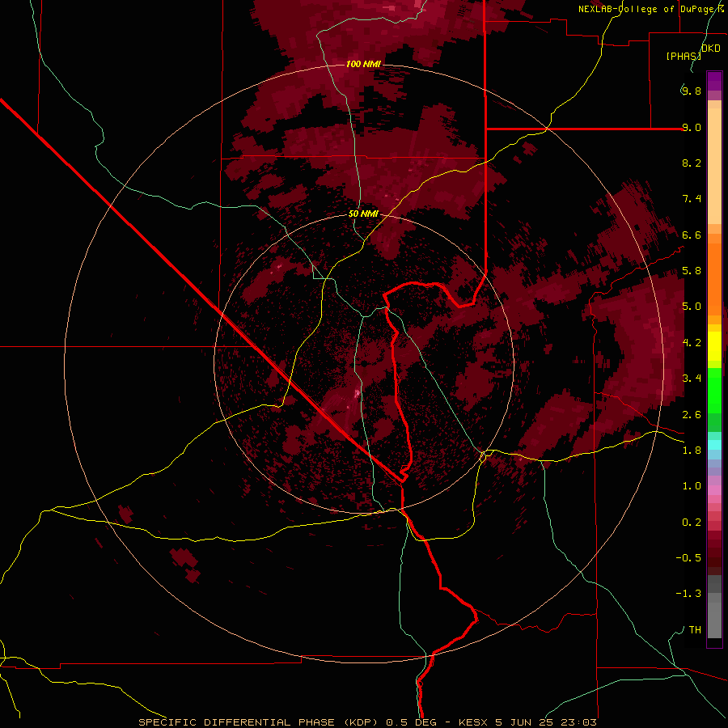This screenshot has width=728, height=728.
Task: Click the 3.4 scale value
Action: click(x=692, y=379)
